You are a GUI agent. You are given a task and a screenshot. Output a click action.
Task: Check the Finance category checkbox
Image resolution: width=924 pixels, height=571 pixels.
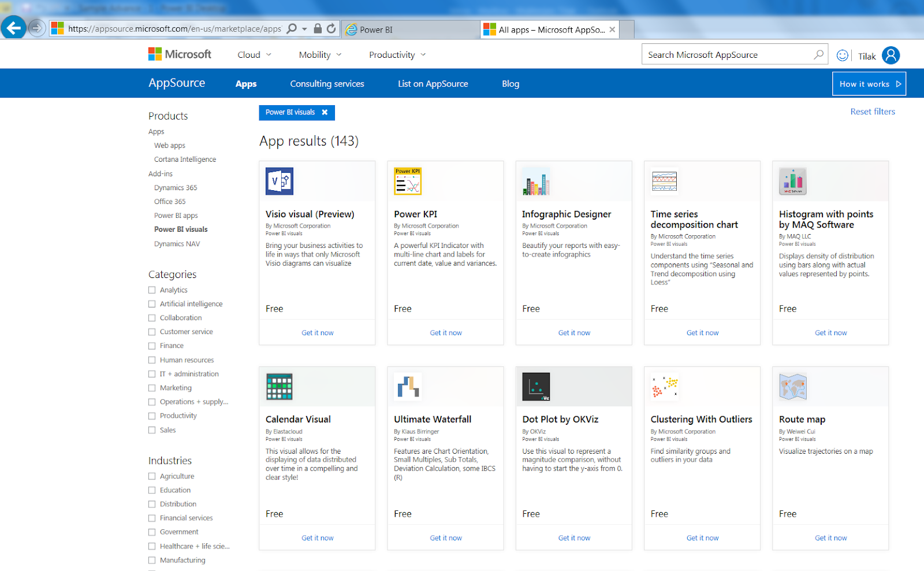[152, 346]
